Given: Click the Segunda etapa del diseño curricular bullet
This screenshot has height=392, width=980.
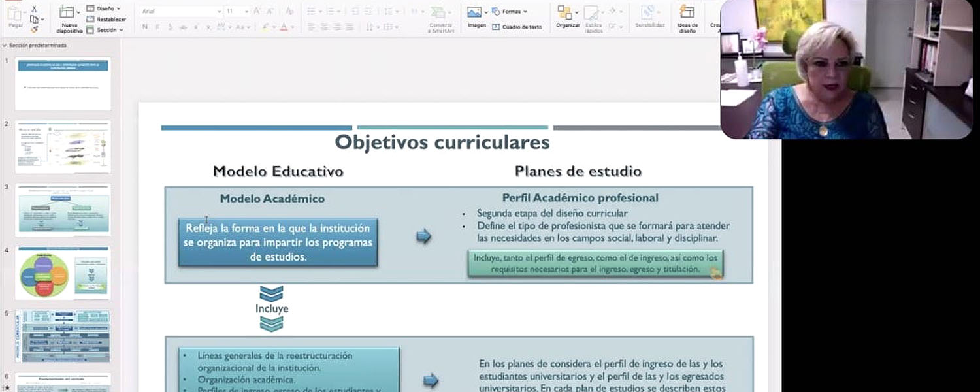Looking at the screenshot, I should click(552, 213).
